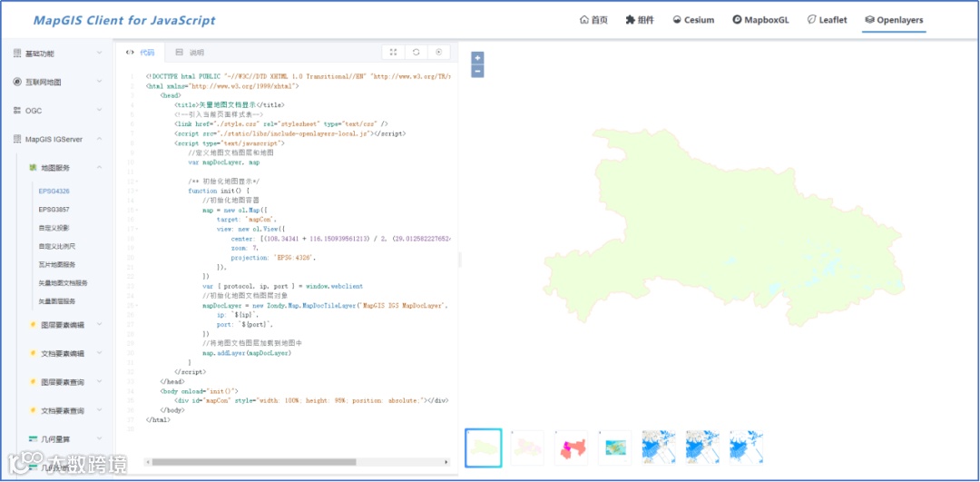Open the 说明 description tab
Image resolution: width=980 pixels, height=482 pixels.
point(190,53)
